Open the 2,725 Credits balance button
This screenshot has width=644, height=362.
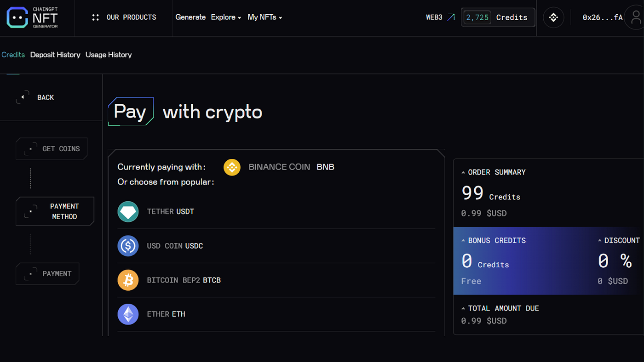(x=498, y=17)
